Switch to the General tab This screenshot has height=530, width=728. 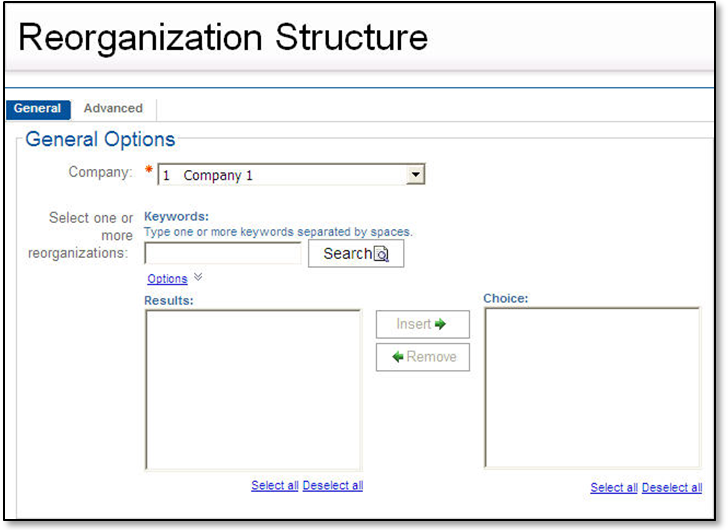point(38,109)
